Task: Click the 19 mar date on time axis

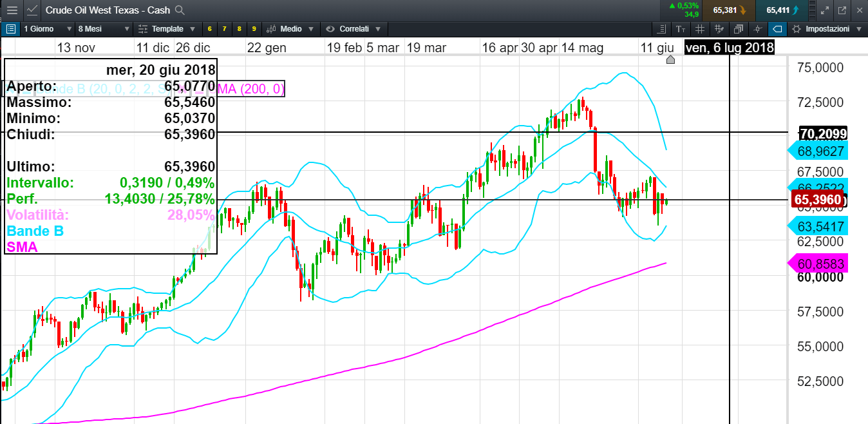Action: [426, 48]
